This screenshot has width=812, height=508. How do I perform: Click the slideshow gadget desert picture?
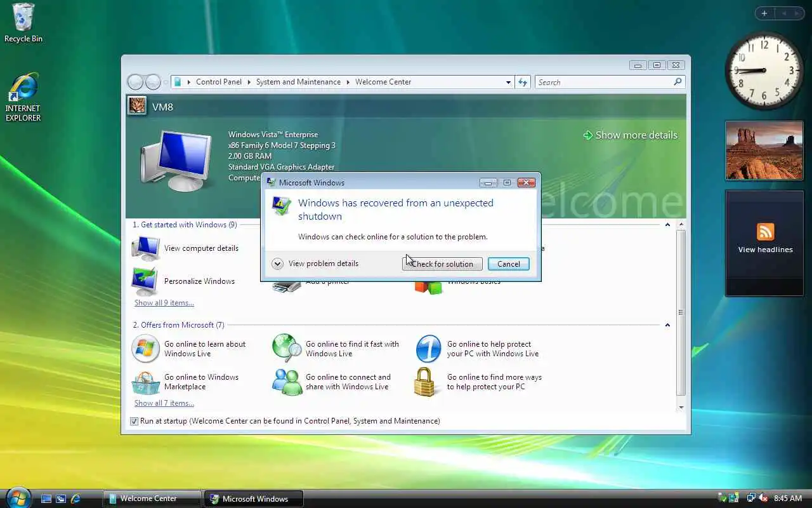[x=764, y=150]
